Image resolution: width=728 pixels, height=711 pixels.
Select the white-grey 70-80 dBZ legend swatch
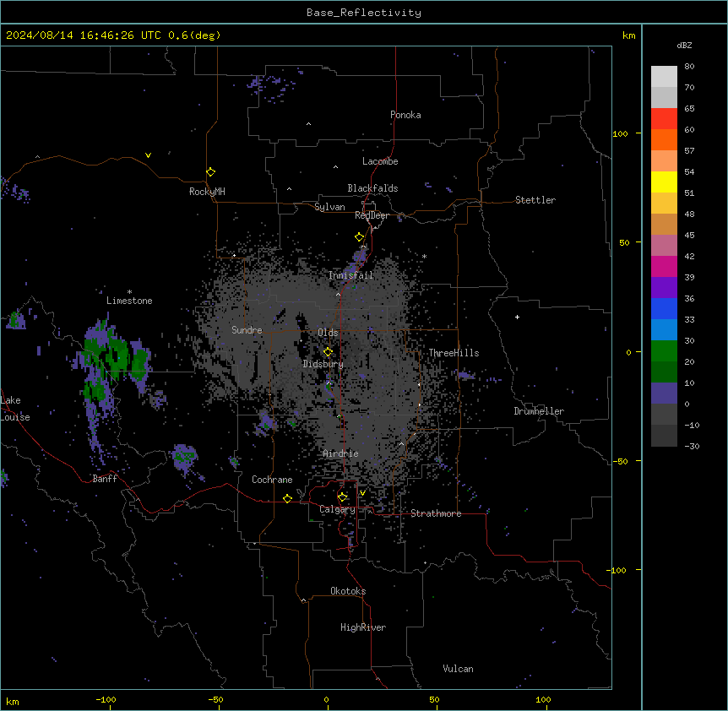pos(664,77)
